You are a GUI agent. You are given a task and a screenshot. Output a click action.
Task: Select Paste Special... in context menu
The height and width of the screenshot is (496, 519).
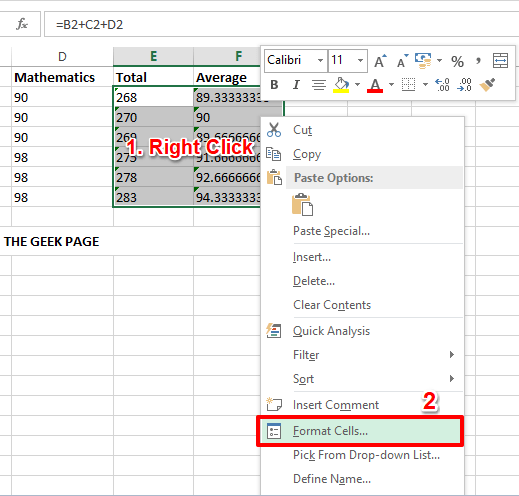(362, 231)
